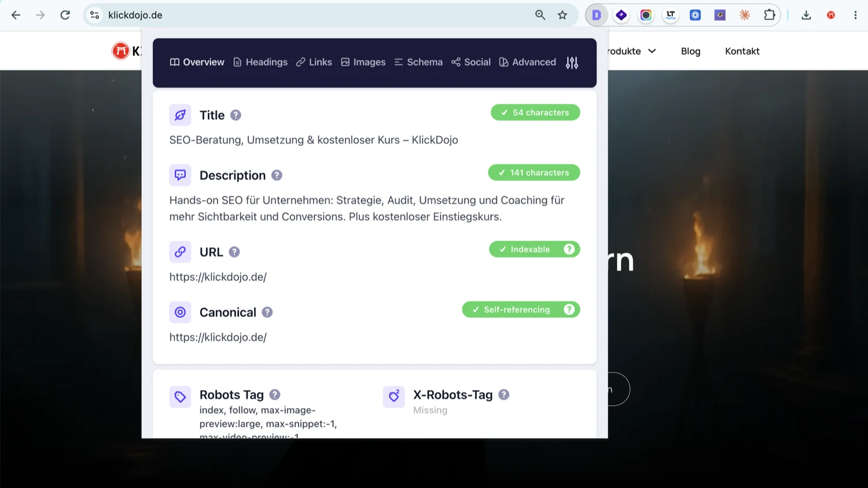Switch to the Headings tab
868x488 pixels.
tap(260, 62)
